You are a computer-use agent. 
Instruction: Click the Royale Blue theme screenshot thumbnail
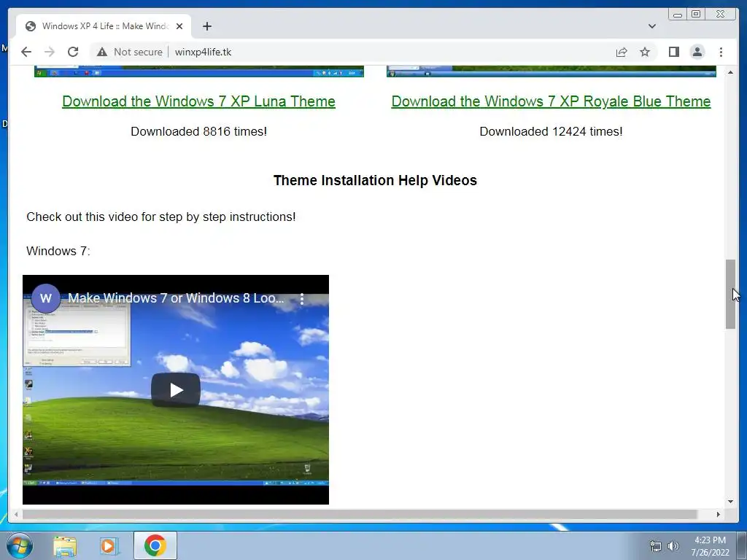point(551,71)
